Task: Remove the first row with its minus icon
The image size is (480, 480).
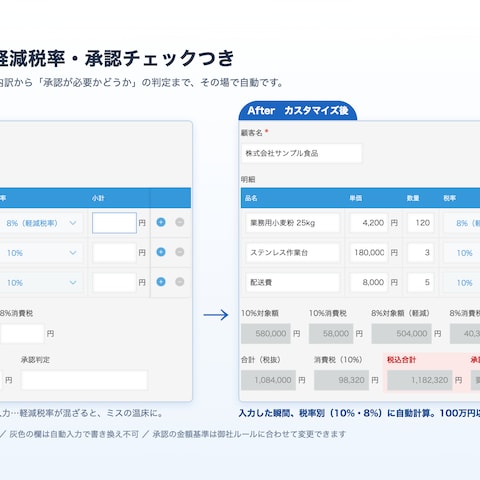Action: pos(180,222)
